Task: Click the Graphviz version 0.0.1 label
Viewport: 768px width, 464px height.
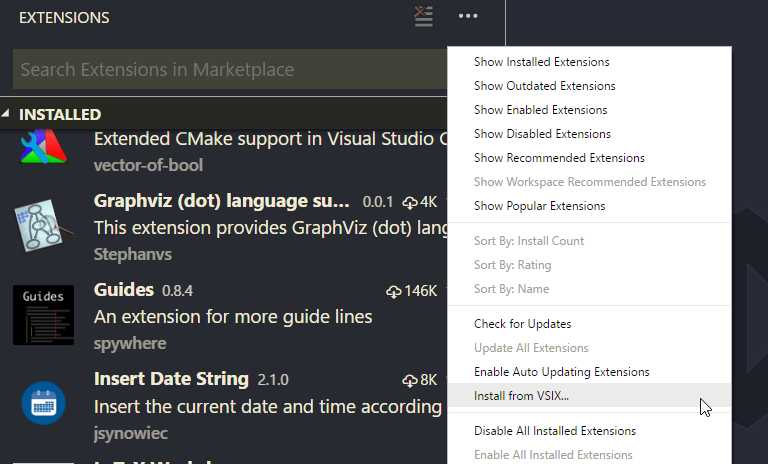Action: tap(378, 202)
